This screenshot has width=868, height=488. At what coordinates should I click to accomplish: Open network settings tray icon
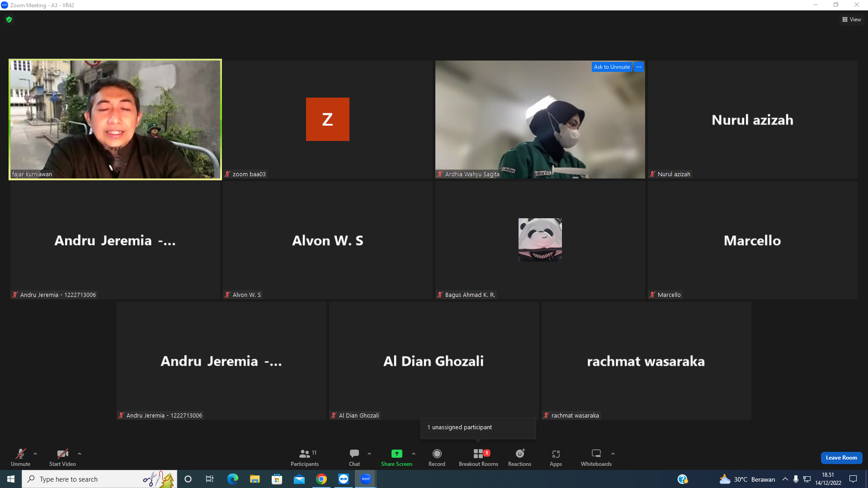(807, 479)
